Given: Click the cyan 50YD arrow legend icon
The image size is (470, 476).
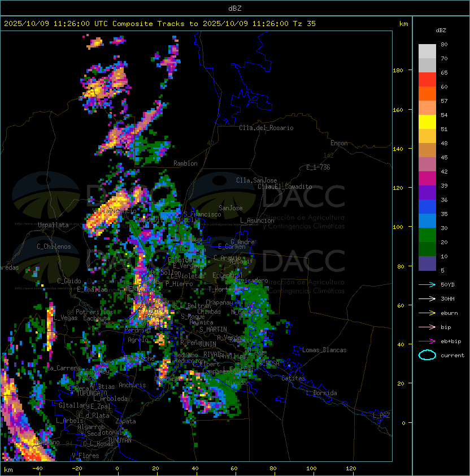Looking at the screenshot, I should coord(427,284).
